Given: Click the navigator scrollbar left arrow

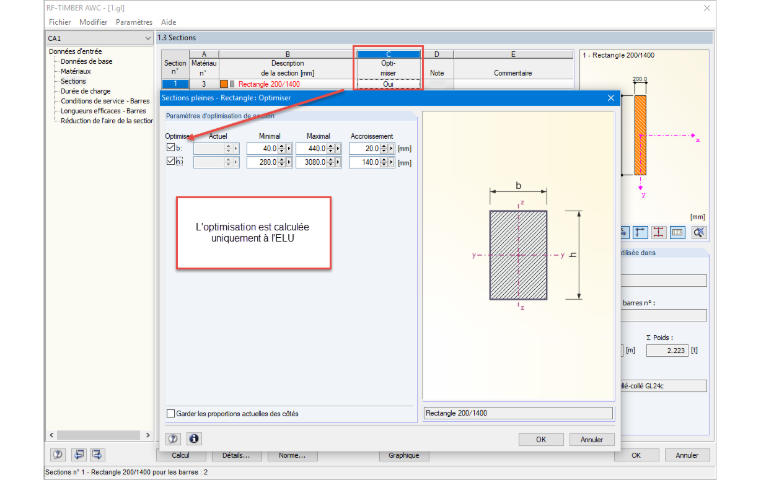Looking at the screenshot, I should [x=51, y=435].
